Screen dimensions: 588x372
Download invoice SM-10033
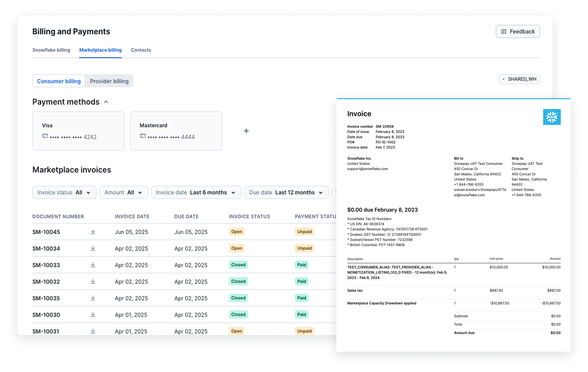pos(93,265)
